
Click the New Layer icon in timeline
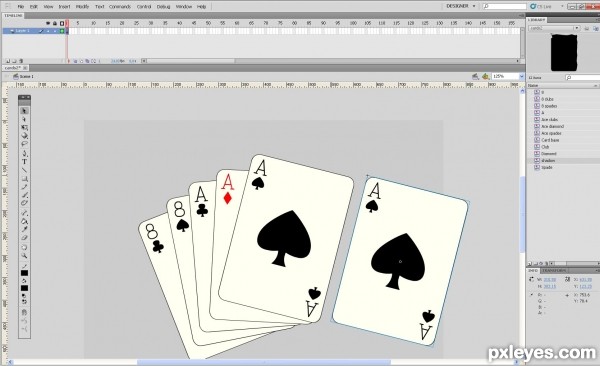(8, 61)
